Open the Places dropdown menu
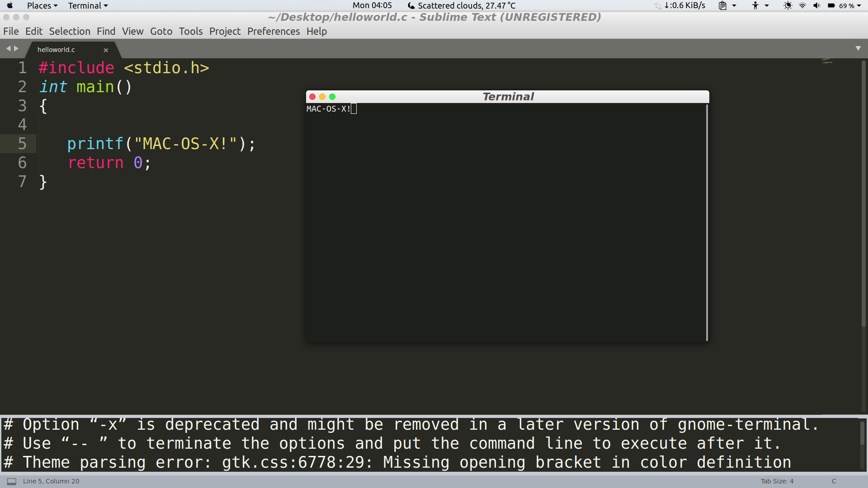 point(42,5)
